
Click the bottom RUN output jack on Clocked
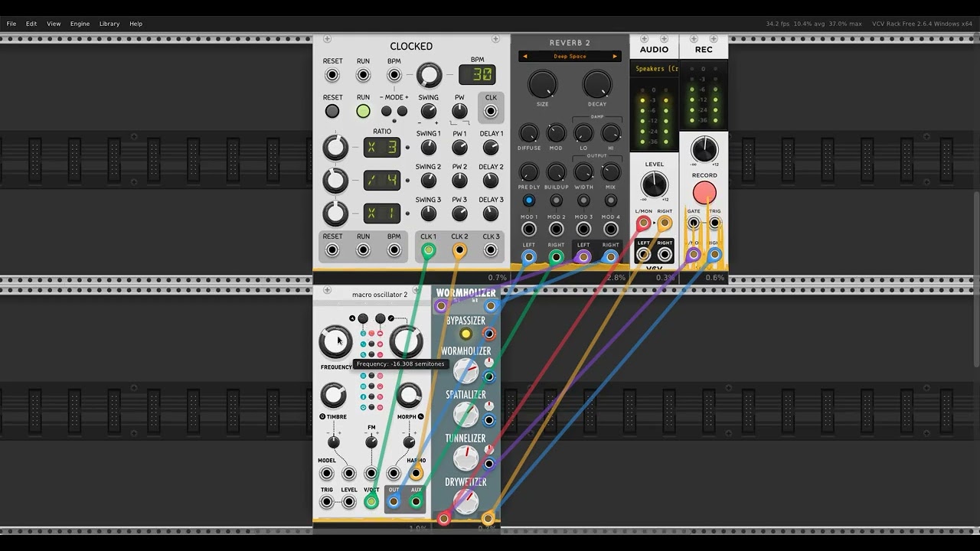coord(363,250)
